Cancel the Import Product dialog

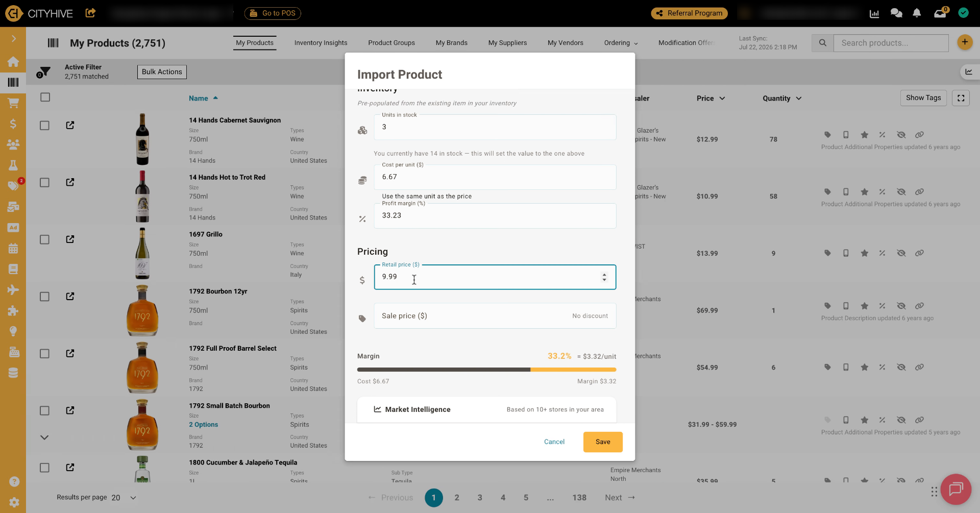point(554,442)
